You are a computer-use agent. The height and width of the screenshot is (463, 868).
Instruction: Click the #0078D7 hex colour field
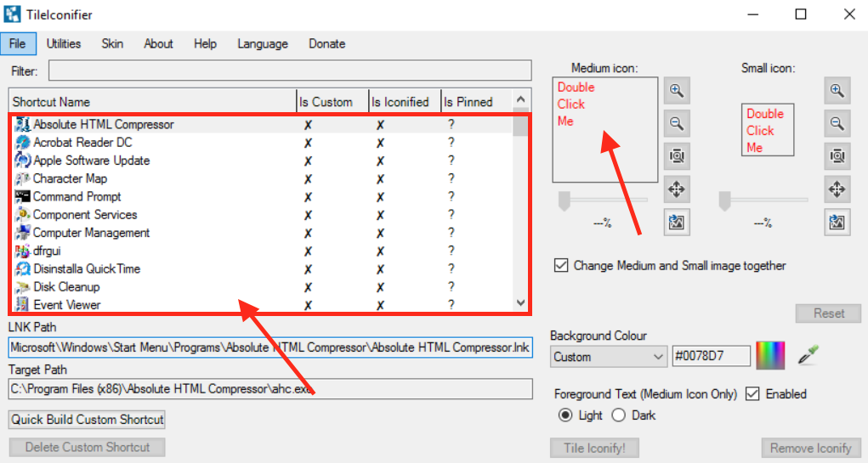(711, 356)
